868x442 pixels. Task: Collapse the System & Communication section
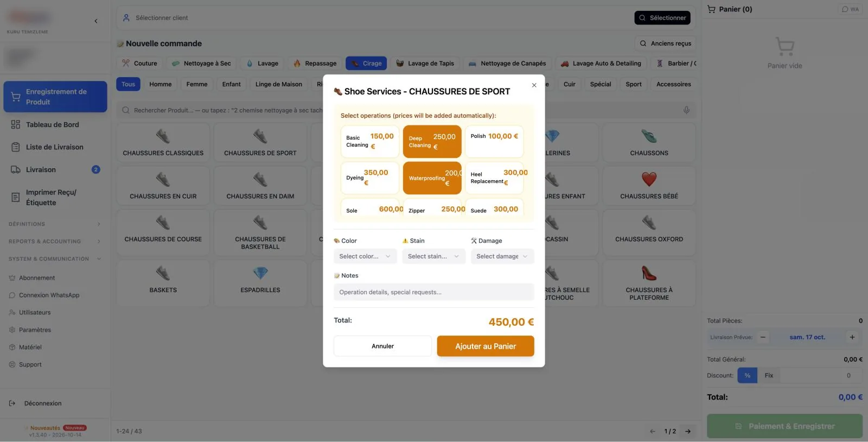(x=55, y=259)
